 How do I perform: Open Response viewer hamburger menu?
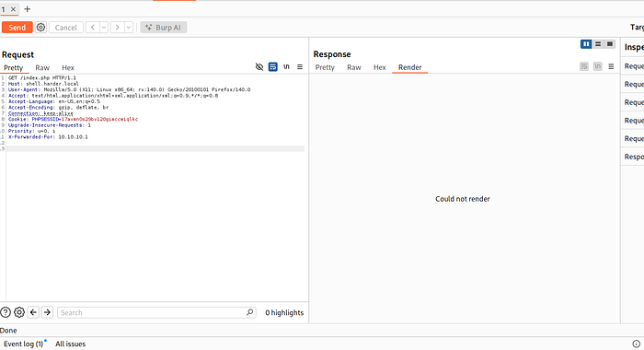coord(611,66)
